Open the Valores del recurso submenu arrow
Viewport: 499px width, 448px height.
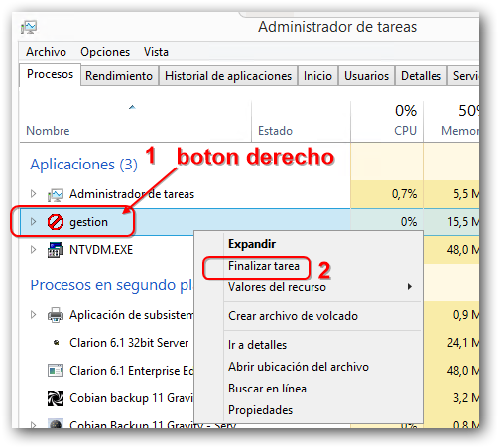point(410,287)
